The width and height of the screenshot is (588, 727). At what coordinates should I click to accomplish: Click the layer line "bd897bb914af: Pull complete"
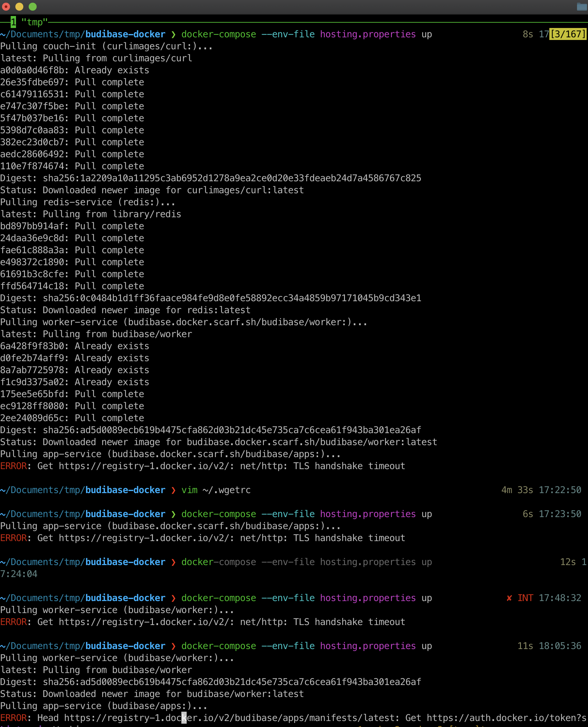click(72, 226)
